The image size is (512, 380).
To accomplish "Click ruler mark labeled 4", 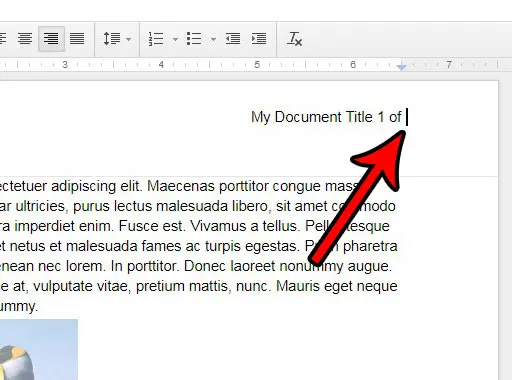I will pyautogui.click(x=161, y=65).
